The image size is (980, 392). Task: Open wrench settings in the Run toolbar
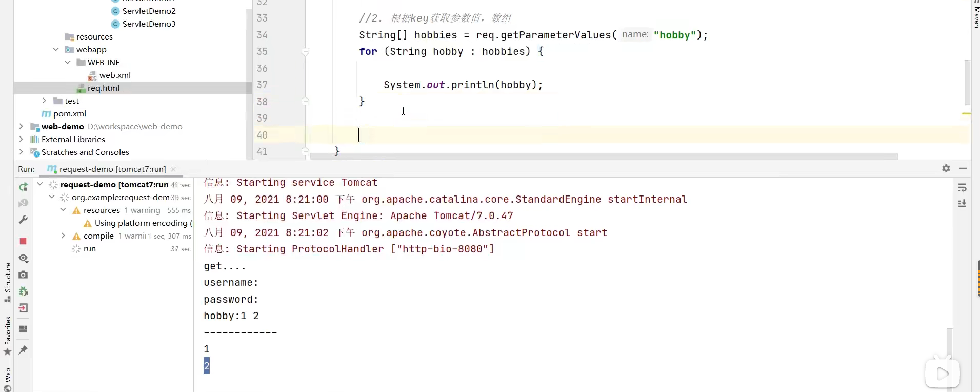coord(23,220)
